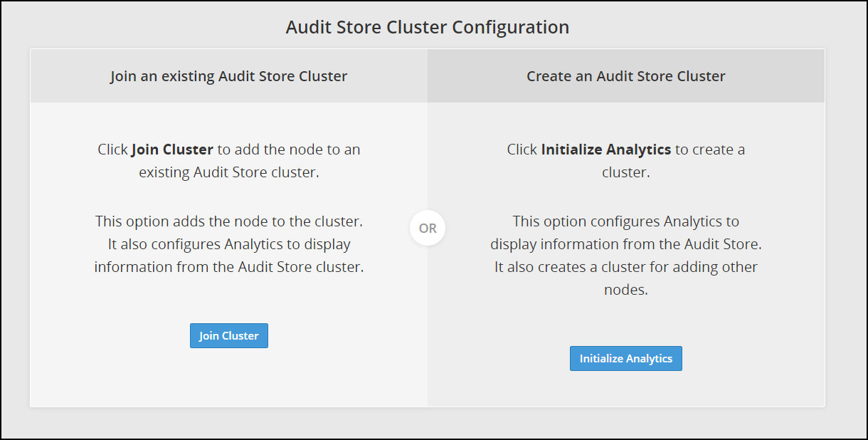Screen dimensions: 868x440
Task: Select the Audit Store Cluster Configuration title
Action: pyautogui.click(x=427, y=27)
